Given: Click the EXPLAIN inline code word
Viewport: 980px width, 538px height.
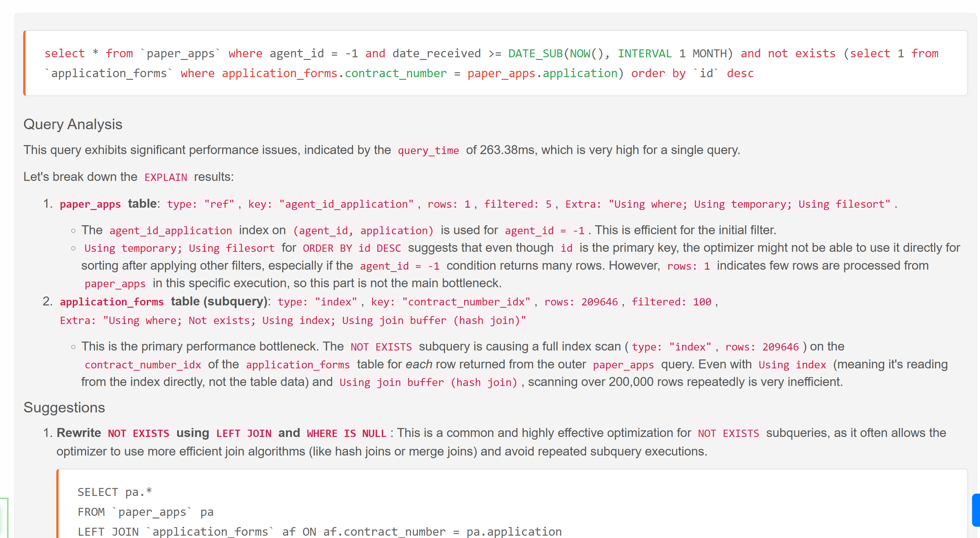Looking at the screenshot, I should 166,178.
